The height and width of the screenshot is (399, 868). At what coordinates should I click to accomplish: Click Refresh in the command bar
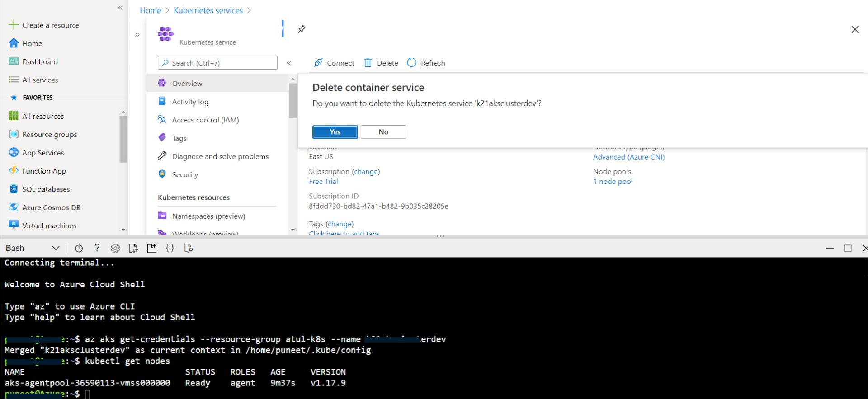(426, 63)
